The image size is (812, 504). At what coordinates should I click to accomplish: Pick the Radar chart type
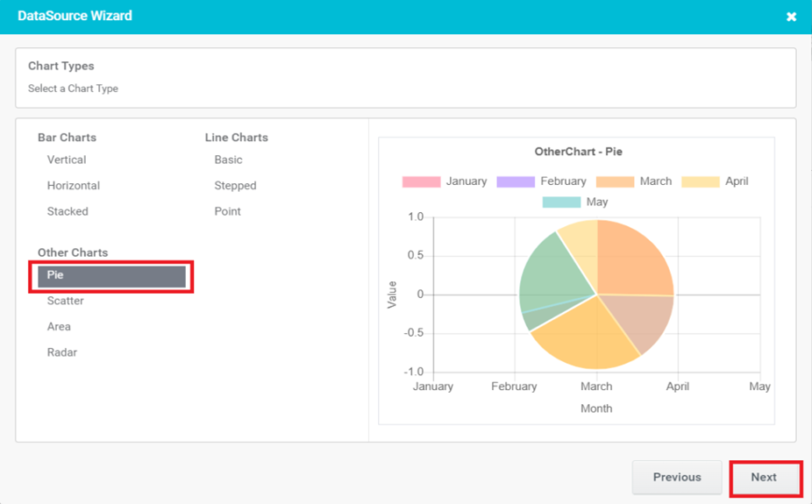pos(62,352)
